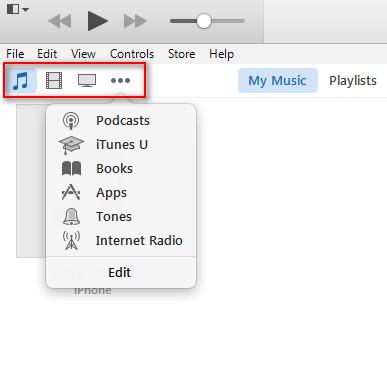
Task: Choose the Books label in the list
Action: 114,169
